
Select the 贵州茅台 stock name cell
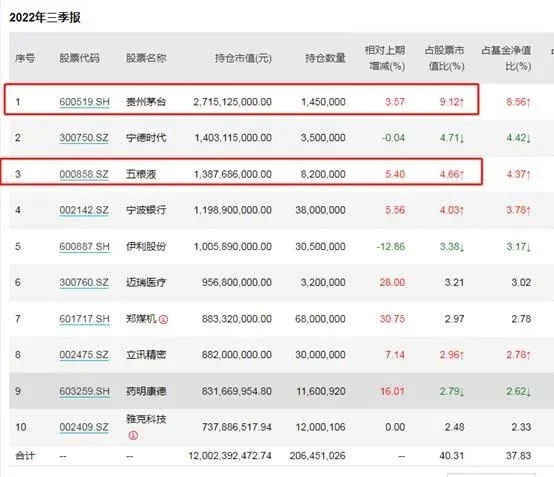[x=146, y=102]
